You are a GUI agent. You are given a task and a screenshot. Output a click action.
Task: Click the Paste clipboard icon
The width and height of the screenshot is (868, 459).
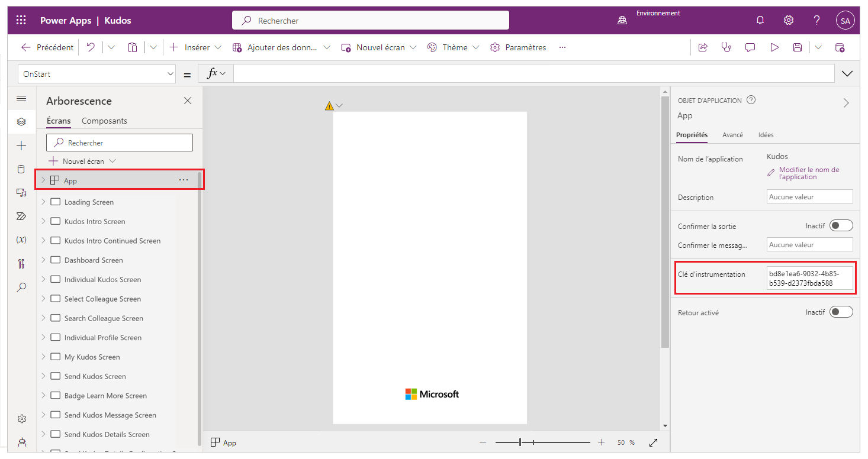pos(133,47)
